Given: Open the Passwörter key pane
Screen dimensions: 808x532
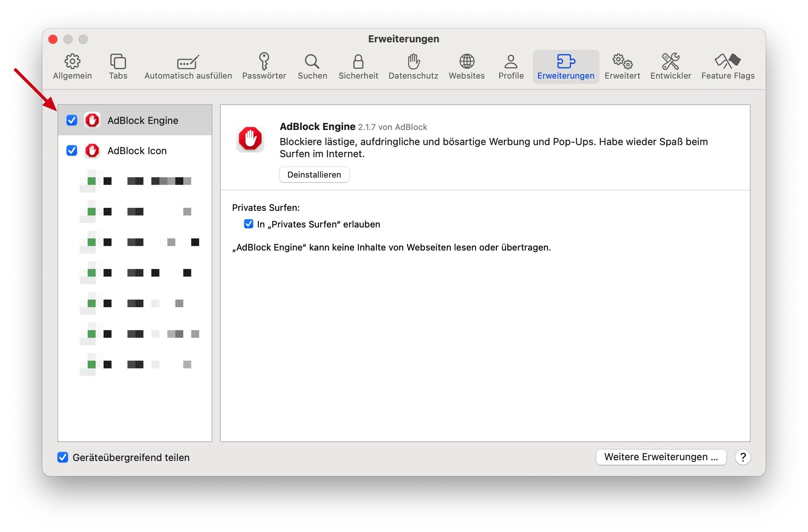Looking at the screenshot, I should coord(264,66).
